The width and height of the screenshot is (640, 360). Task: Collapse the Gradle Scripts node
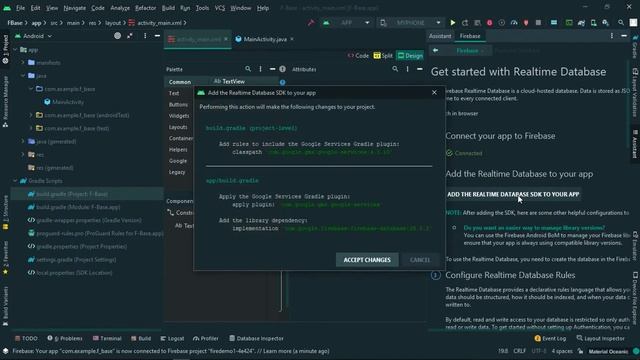pyautogui.click(x=15, y=181)
